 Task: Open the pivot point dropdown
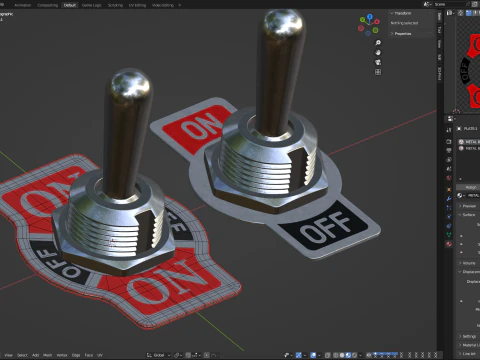pyautogui.click(x=178, y=355)
